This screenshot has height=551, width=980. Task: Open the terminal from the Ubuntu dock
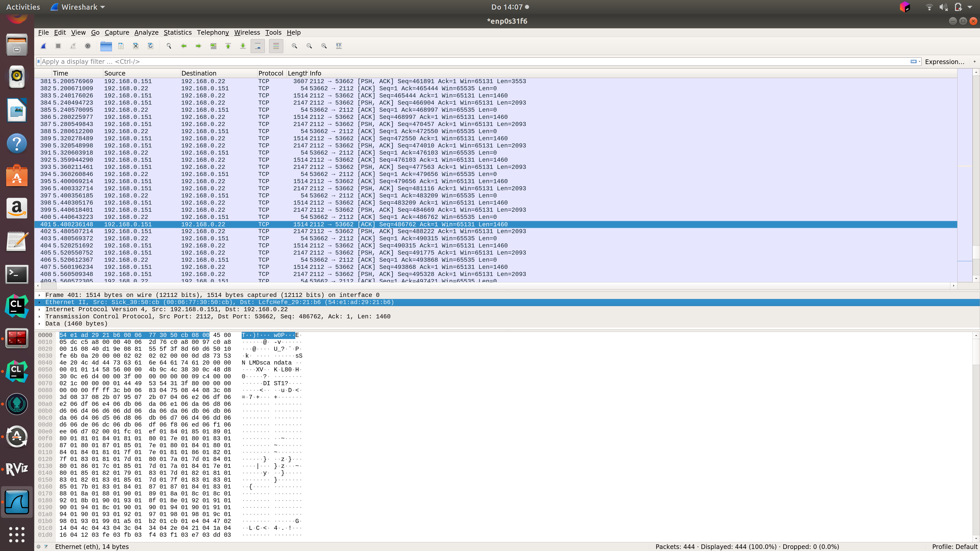(17, 274)
